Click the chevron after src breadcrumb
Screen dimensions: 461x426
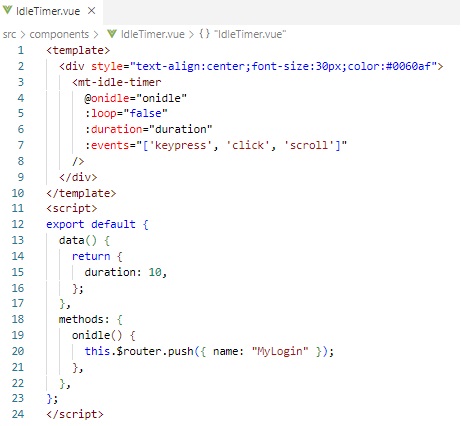point(23,34)
